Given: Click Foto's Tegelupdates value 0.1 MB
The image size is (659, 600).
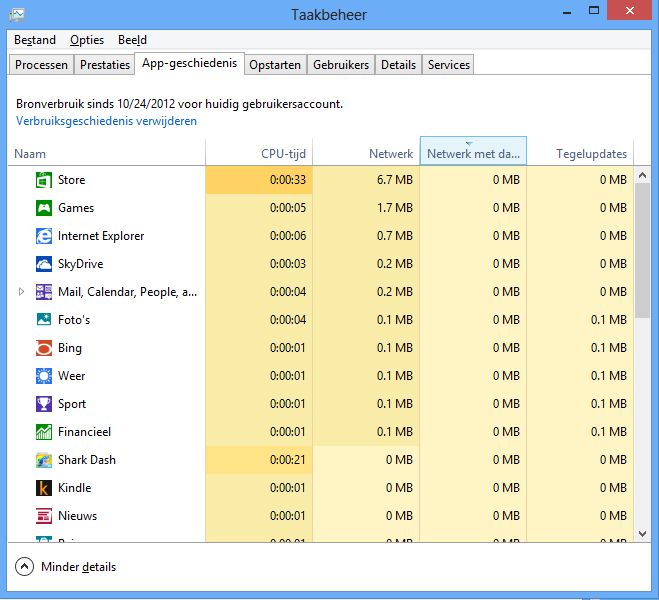Looking at the screenshot, I should [609, 320].
